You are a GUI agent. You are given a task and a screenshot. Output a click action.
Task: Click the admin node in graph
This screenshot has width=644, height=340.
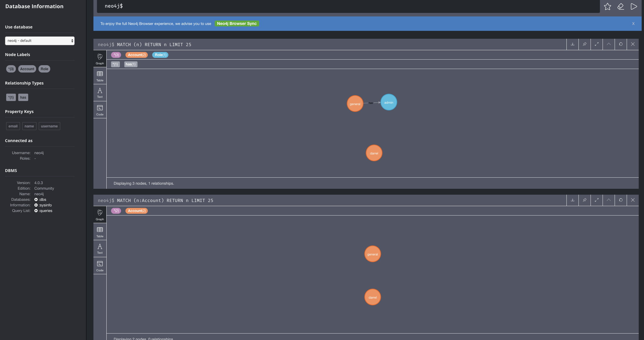[x=388, y=102]
